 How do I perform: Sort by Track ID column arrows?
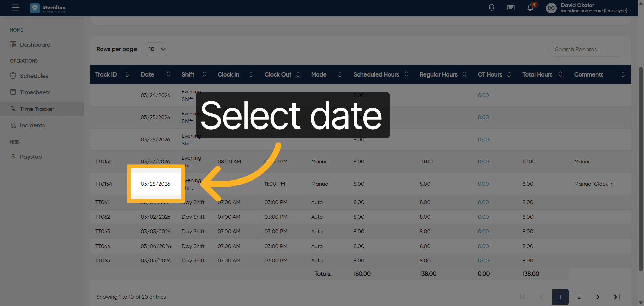point(127,74)
